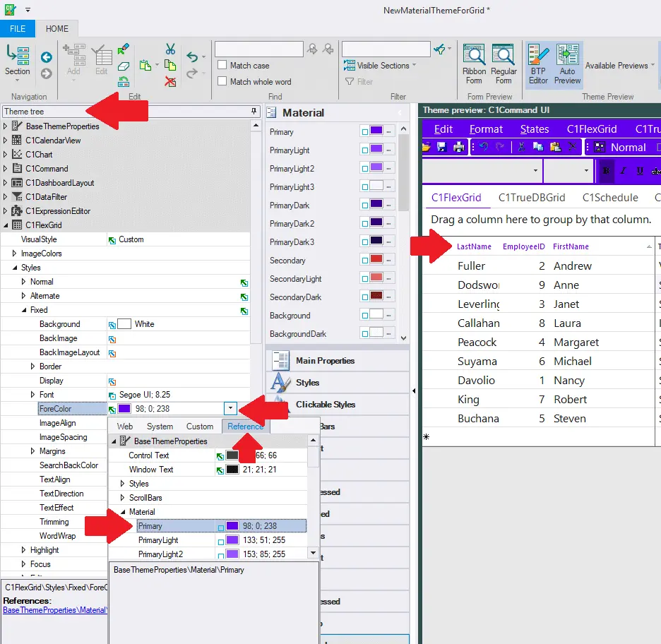
Task: Select the PrimaryLight 133; 51; 255 swatch
Action: click(233, 540)
